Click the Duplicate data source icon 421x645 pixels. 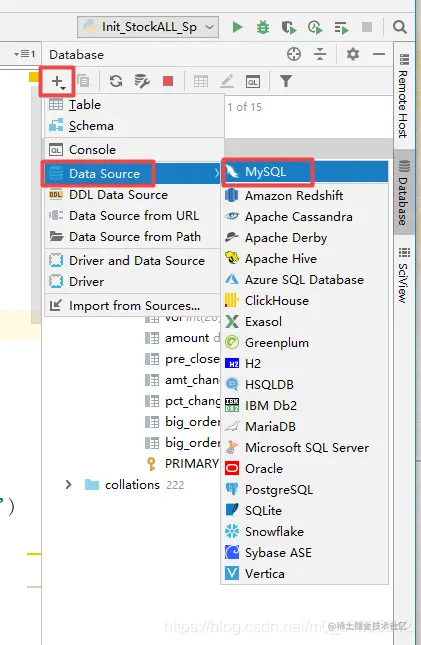tap(83, 81)
